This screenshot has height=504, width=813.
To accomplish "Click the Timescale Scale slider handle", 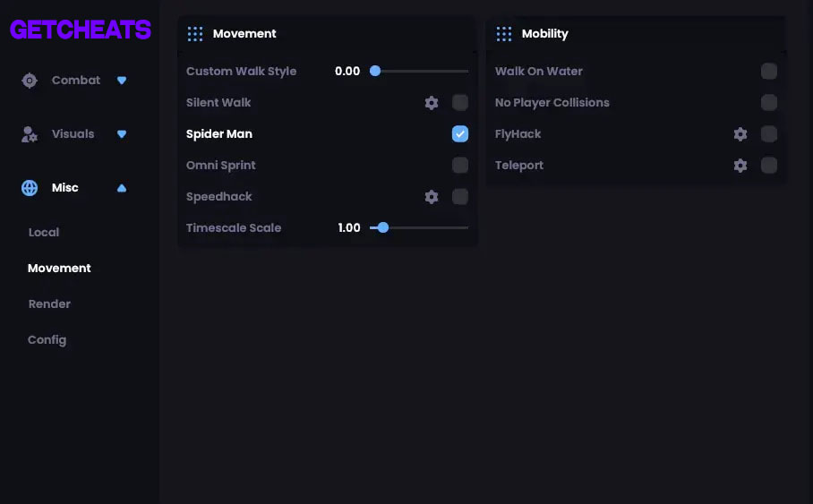I will click(x=383, y=227).
